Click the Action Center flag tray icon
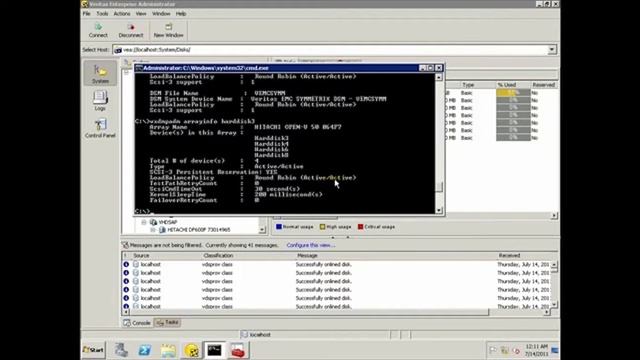Viewport: 640px width, 360px height. click(x=493, y=350)
